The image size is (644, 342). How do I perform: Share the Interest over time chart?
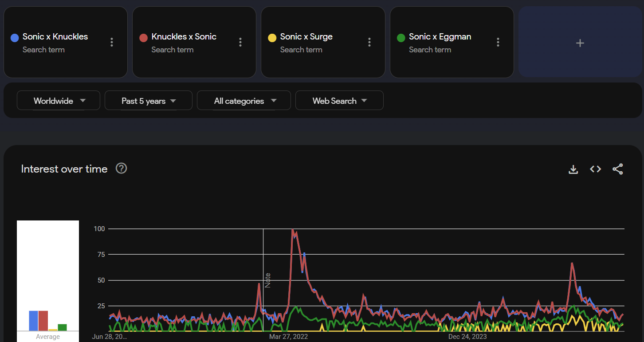[618, 169]
